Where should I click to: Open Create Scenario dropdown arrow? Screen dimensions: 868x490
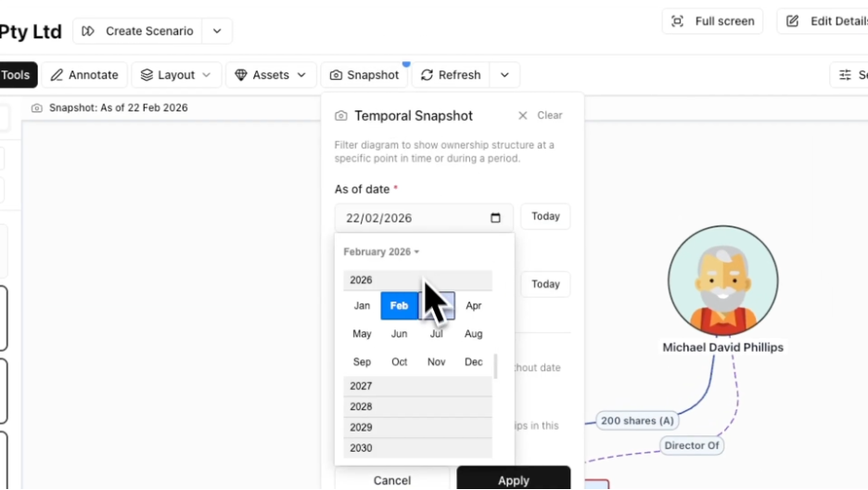[x=217, y=31]
